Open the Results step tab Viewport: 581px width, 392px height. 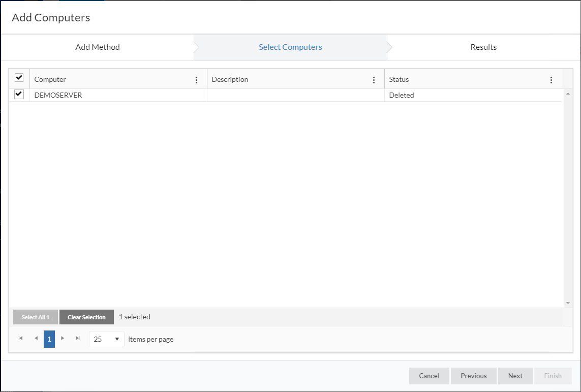pos(483,47)
